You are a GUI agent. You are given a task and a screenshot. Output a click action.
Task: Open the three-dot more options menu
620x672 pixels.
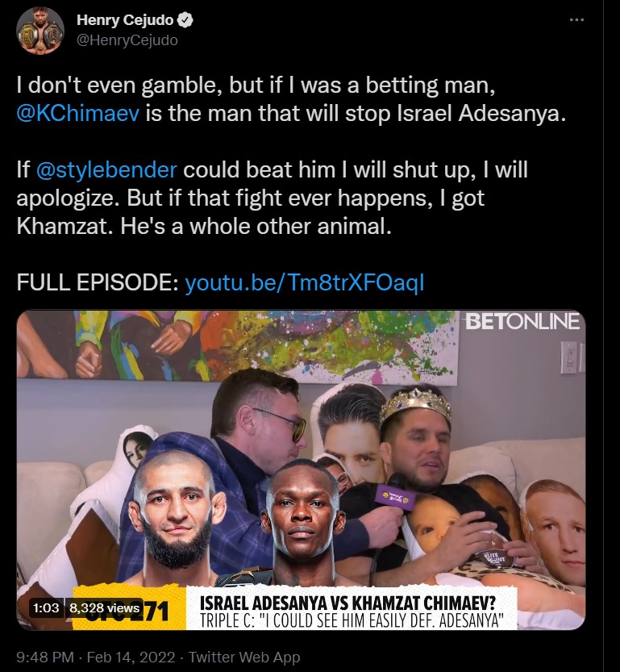tap(576, 19)
